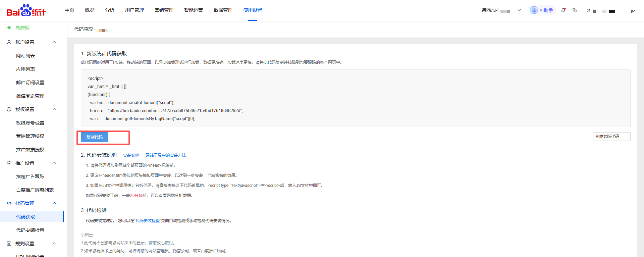The height and width of the screenshot is (257, 644).
Task: Open the 数据管理 top menu
Action: (x=223, y=10)
